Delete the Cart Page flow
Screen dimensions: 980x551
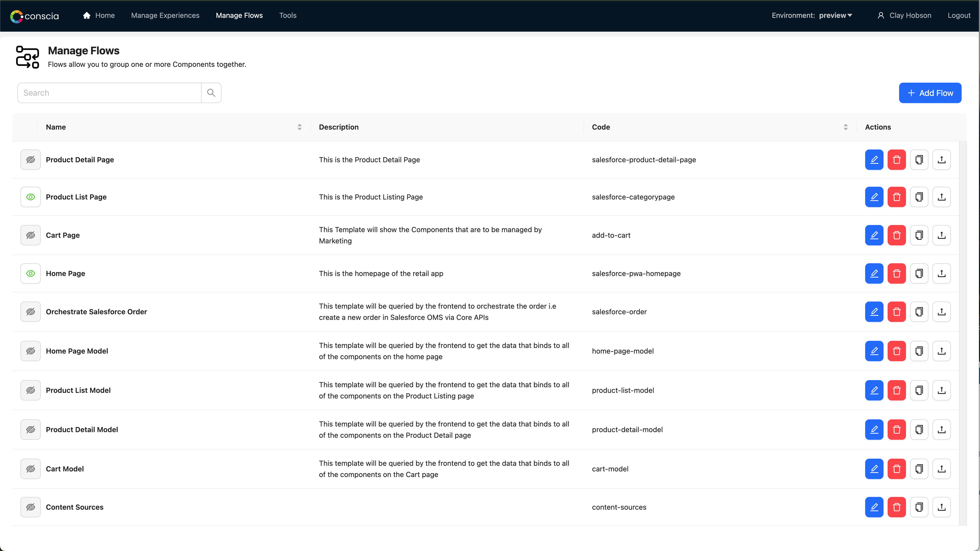[896, 235]
